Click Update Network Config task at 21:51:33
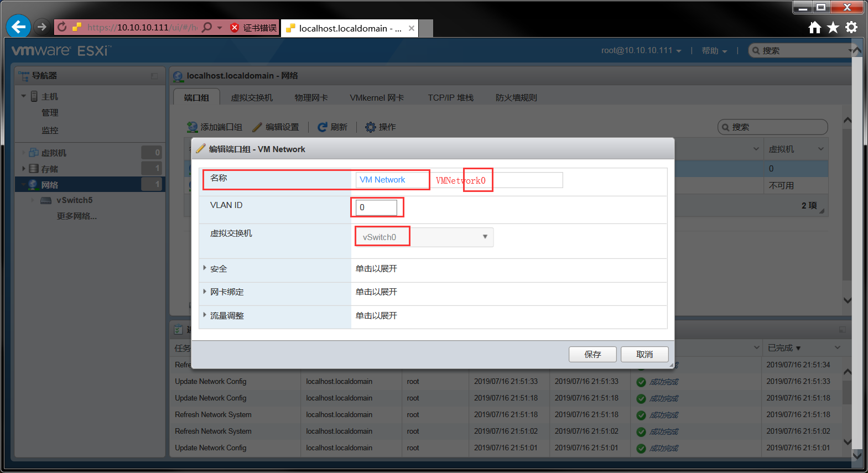The image size is (868, 473). 211,382
